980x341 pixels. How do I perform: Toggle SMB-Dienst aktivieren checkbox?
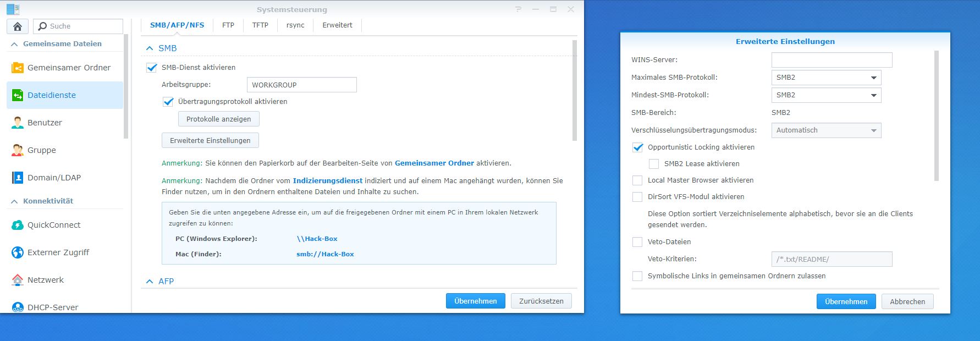pos(152,68)
